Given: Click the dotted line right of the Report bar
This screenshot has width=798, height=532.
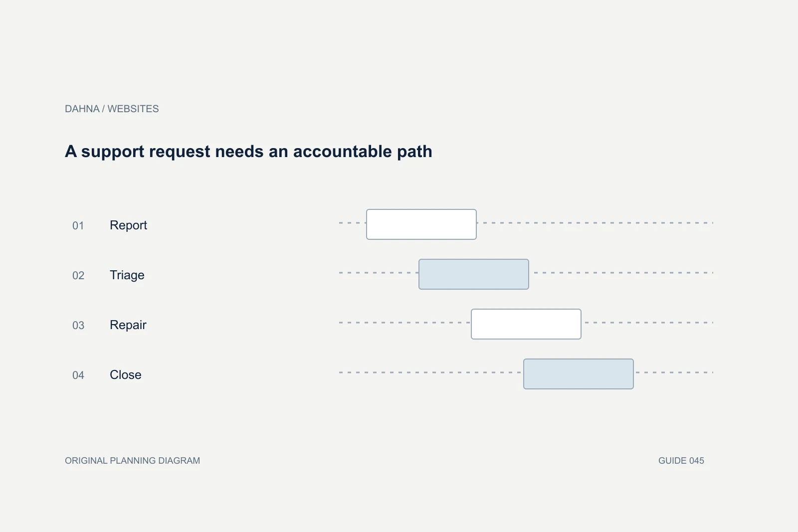Looking at the screenshot, I should 595,223.
